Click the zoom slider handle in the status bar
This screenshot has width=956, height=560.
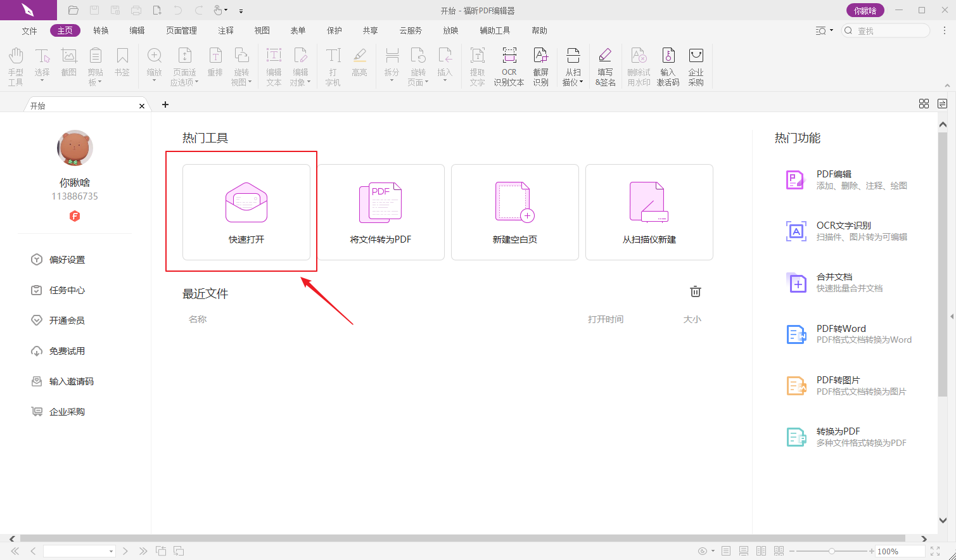click(832, 551)
